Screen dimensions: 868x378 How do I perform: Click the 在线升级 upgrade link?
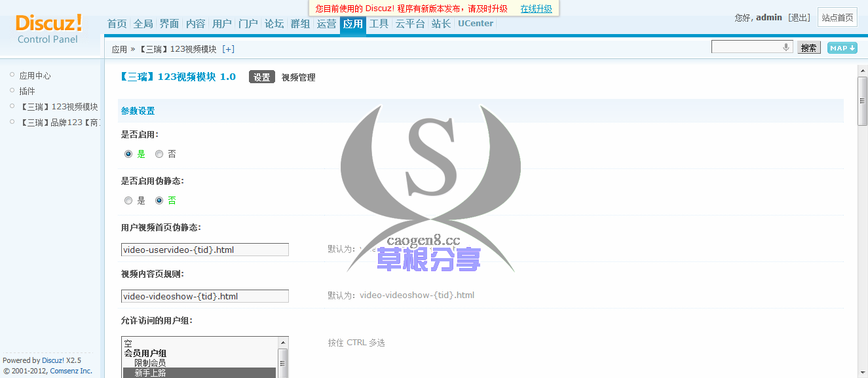click(x=536, y=9)
